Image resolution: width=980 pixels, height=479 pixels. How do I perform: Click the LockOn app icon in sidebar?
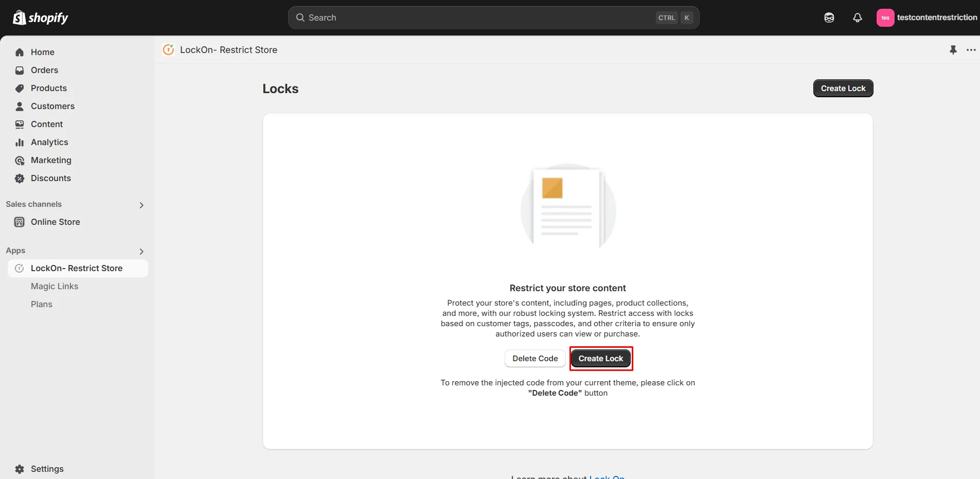point(20,269)
